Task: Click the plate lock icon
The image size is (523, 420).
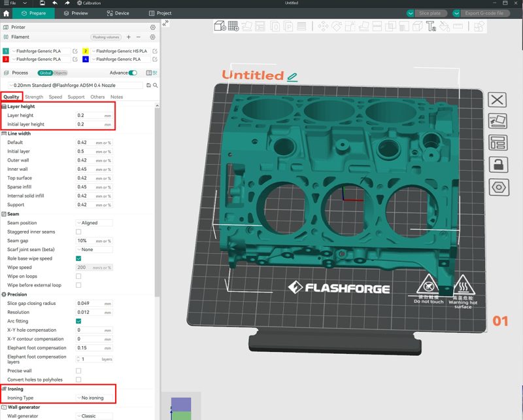Action: [x=498, y=165]
